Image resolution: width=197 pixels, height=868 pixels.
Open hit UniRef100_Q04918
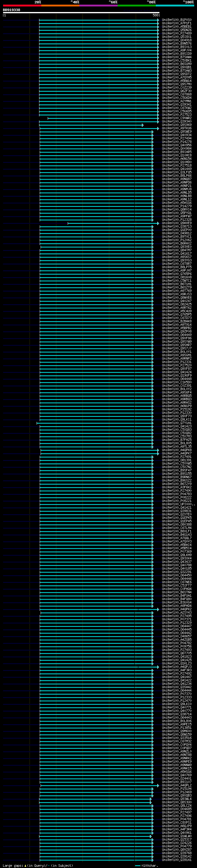pyautogui.click(x=176, y=40)
